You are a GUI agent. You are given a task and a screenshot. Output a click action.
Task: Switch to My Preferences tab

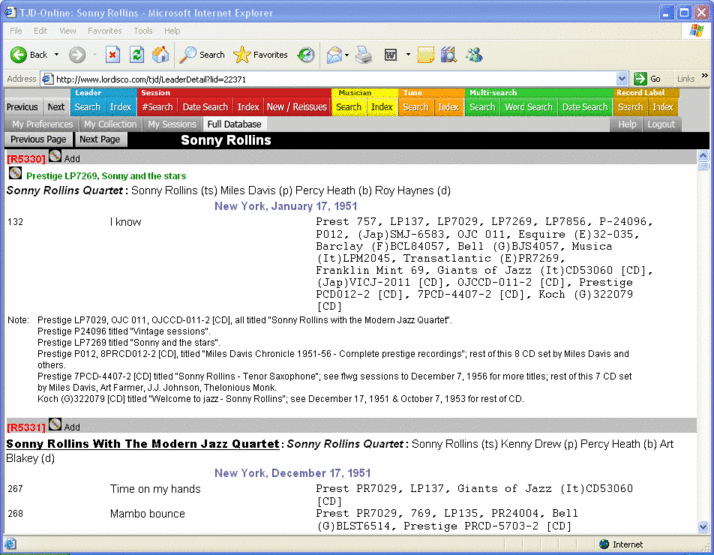tap(42, 124)
